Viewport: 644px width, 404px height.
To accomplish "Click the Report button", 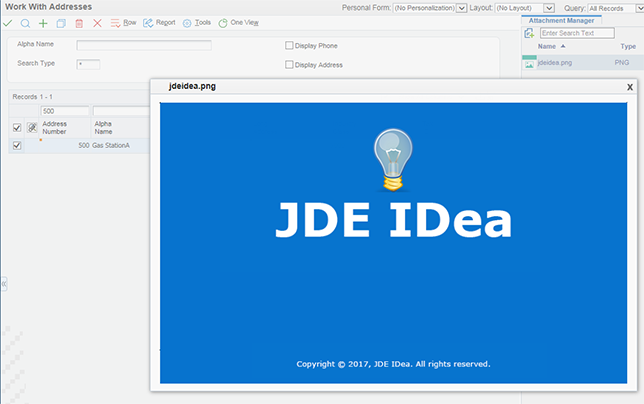I will [x=159, y=22].
